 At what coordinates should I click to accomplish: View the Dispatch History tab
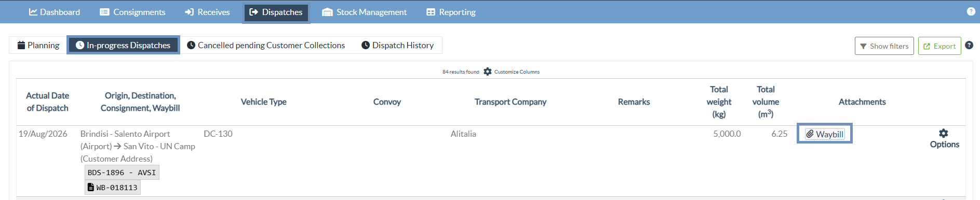[x=398, y=45]
